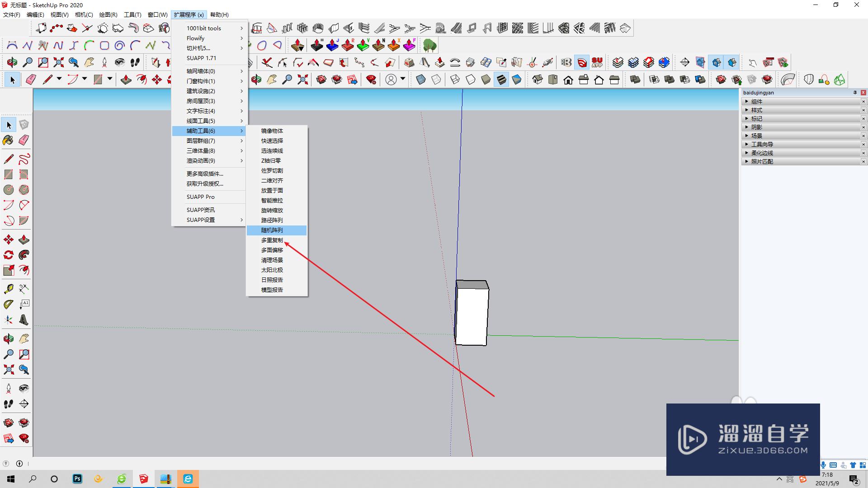Select the Rotated Rectangle tool
This screenshot has width=868, height=488.
click(24, 174)
